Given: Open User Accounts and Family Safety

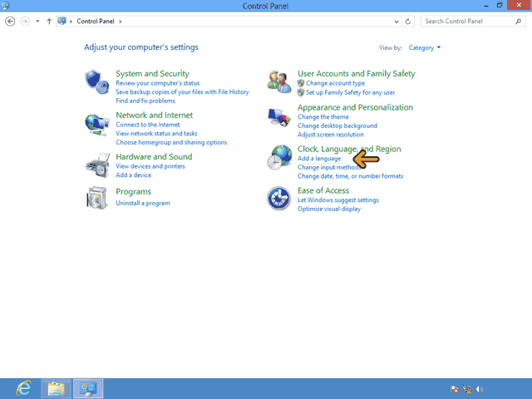Looking at the screenshot, I should (x=357, y=74).
